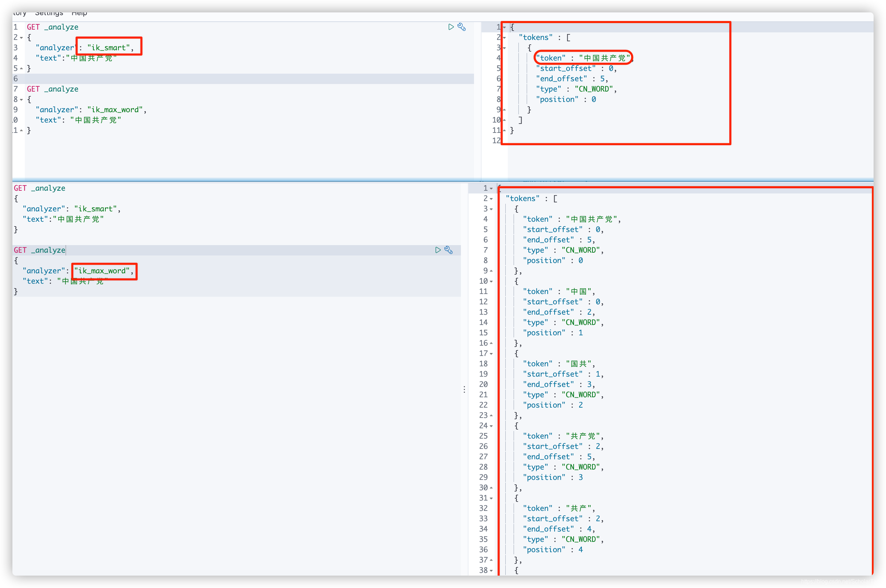This screenshot has width=886, height=588.
Task: Click "tokens" : [ in upper output
Action: [545, 38]
